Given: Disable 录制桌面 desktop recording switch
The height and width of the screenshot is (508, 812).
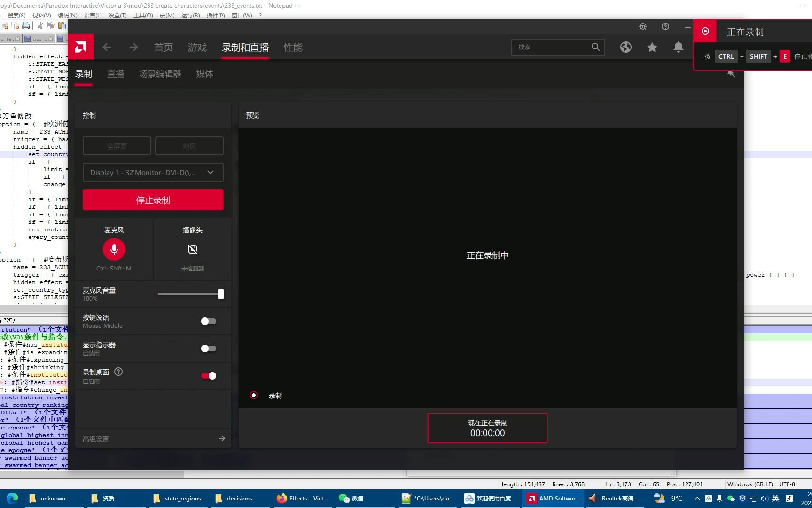Looking at the screenshot, I should [209, 376].
